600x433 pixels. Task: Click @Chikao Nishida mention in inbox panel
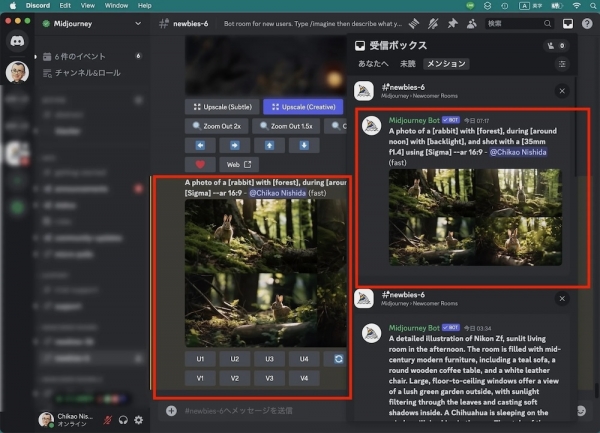tap(518, 152)
